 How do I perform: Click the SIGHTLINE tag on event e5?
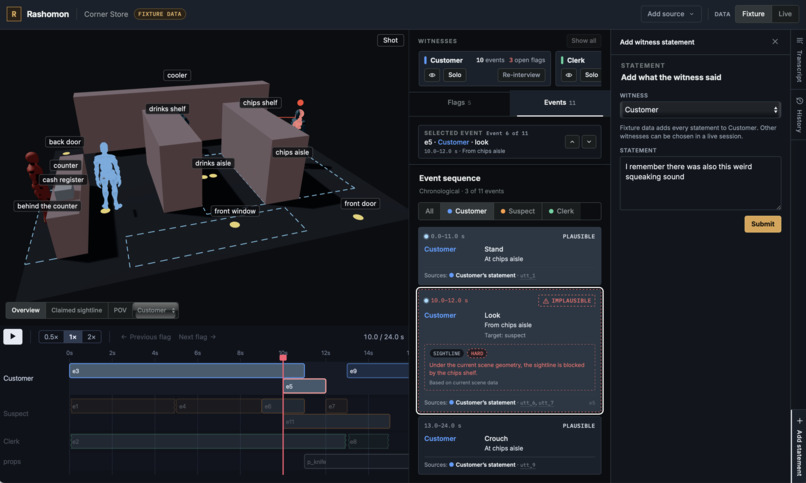[x=446, y=354]
